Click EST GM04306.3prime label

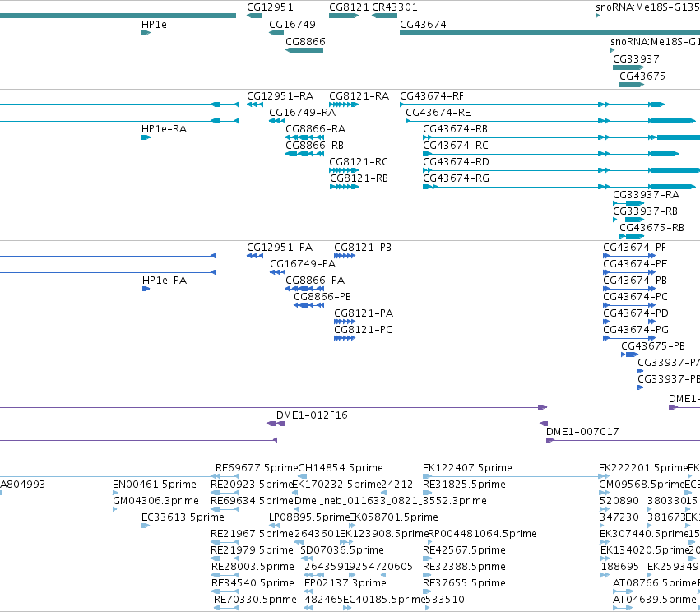[155, 501]
